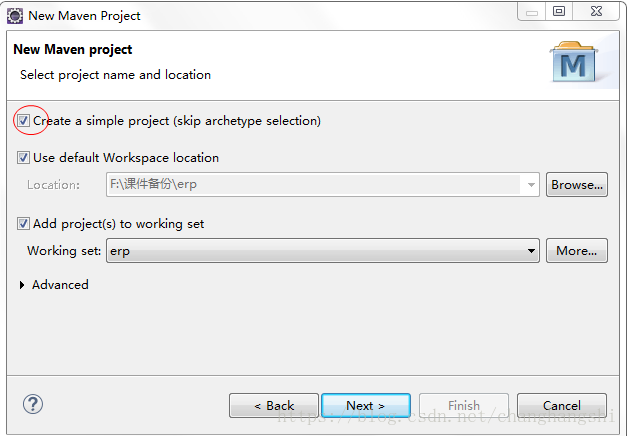Click the More... working set button

[x=577, y=251]
